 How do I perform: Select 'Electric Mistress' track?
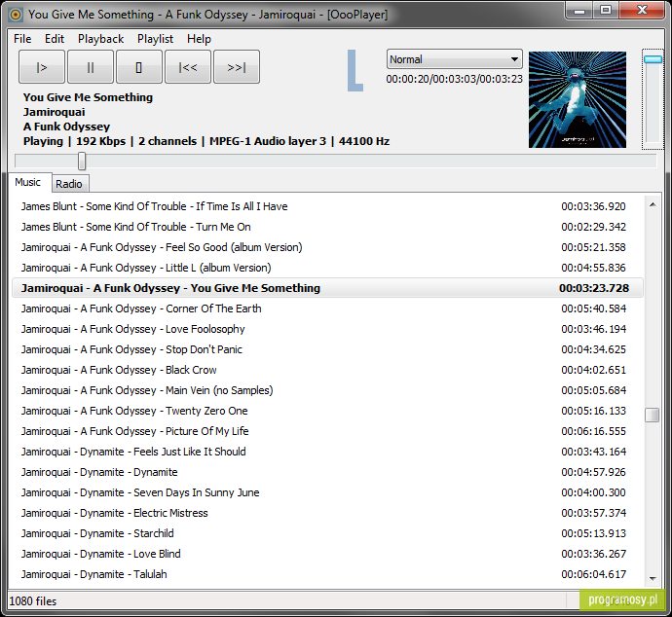point(327,513)
